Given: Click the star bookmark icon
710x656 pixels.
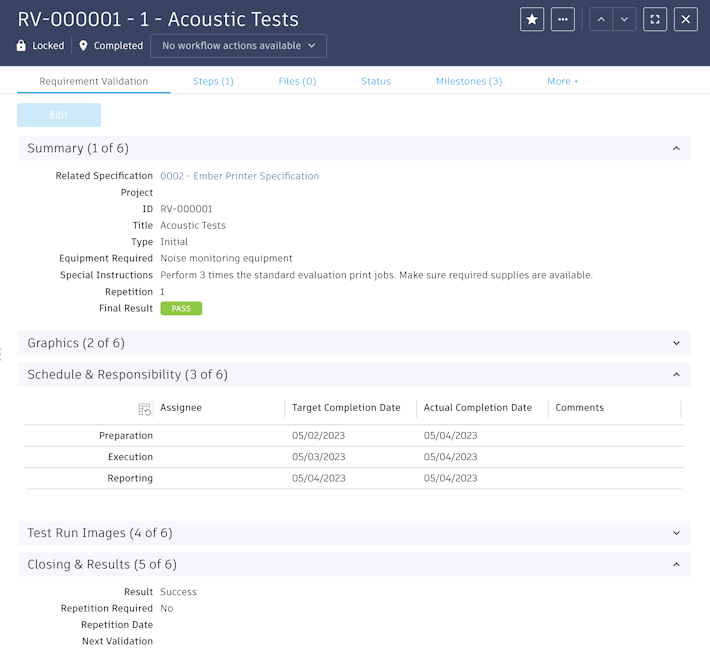Looking at the screenshot, I should [x=532, y=19].
